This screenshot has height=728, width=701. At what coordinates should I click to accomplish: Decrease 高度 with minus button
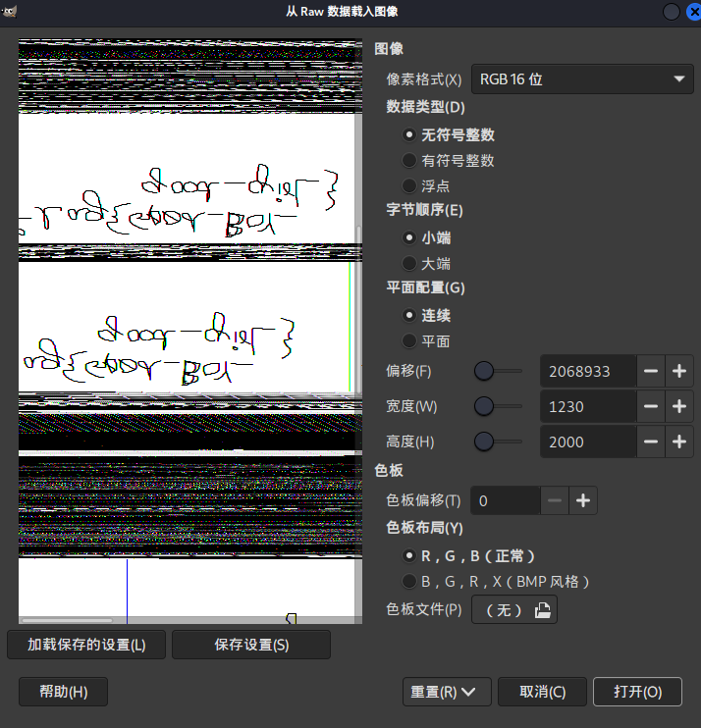coord(651,442)
